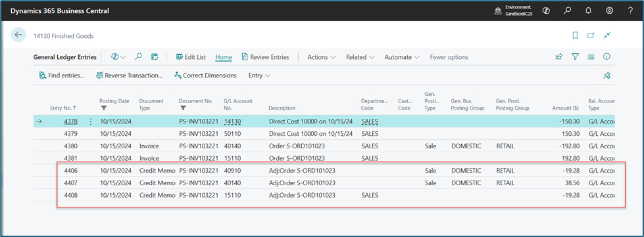Click Invoice type in entry 4380

click(149, 146)
